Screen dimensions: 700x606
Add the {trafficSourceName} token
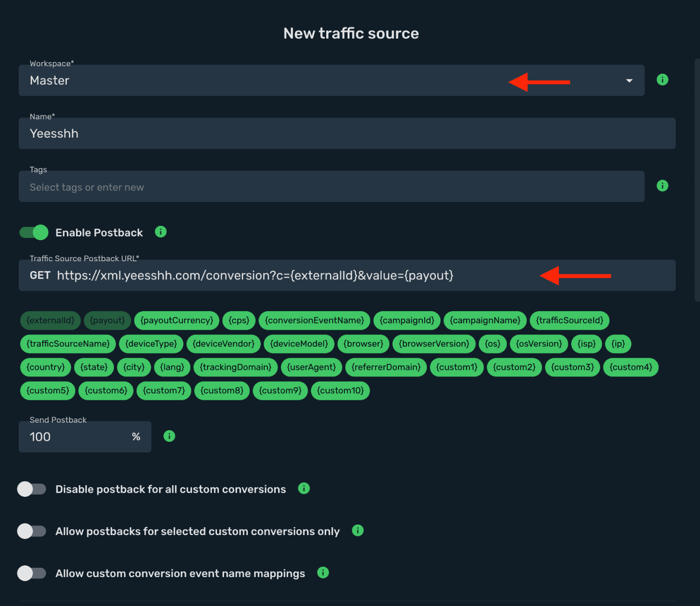(68, 344)
